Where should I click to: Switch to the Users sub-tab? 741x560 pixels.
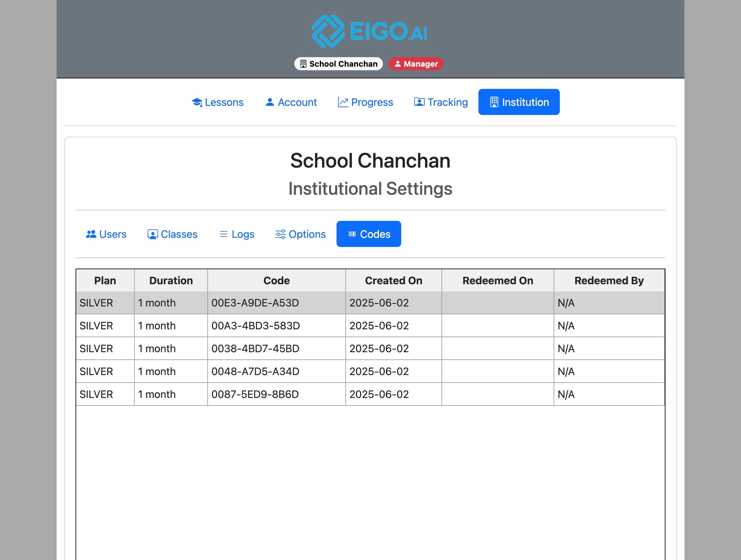coord(106,234)
